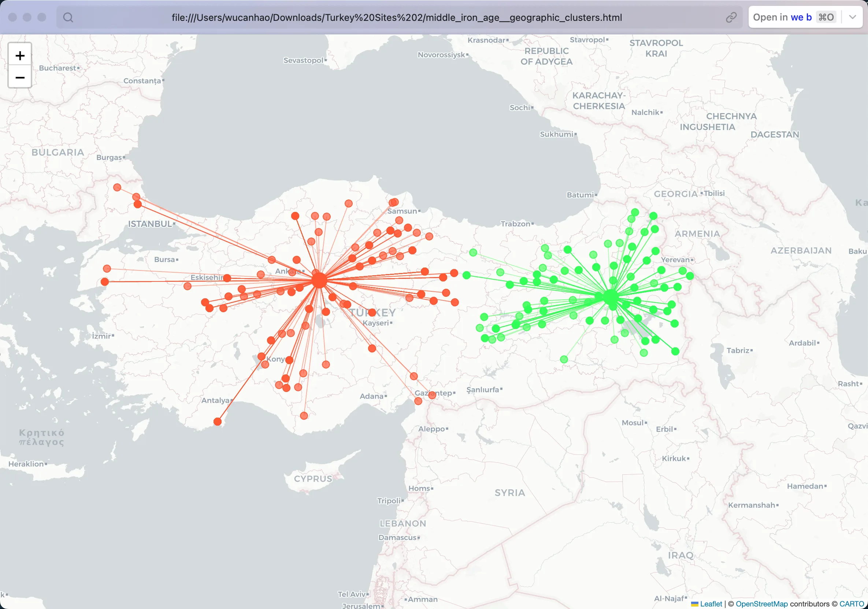Click the search magnifier icon

point(68,17)
